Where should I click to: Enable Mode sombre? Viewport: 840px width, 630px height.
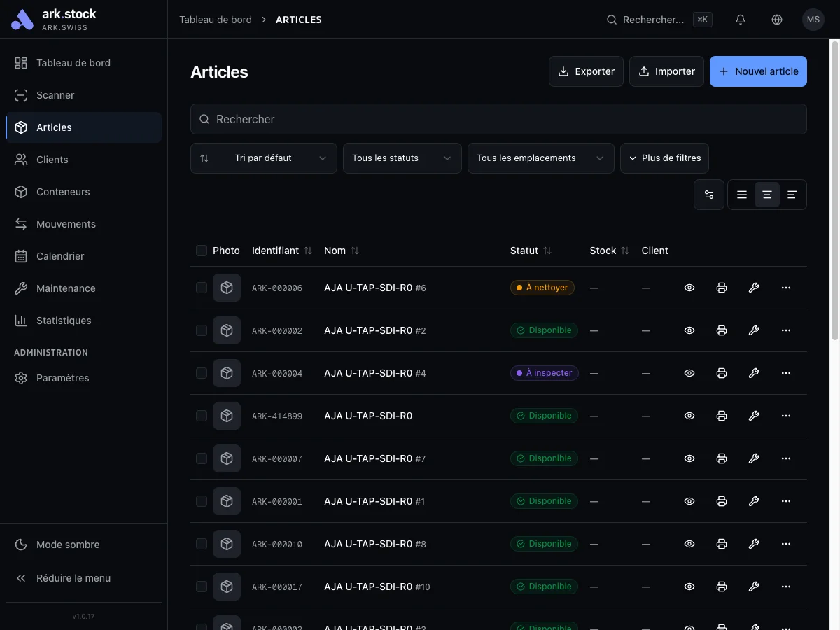pyautogui.click(x=68, y=544)
